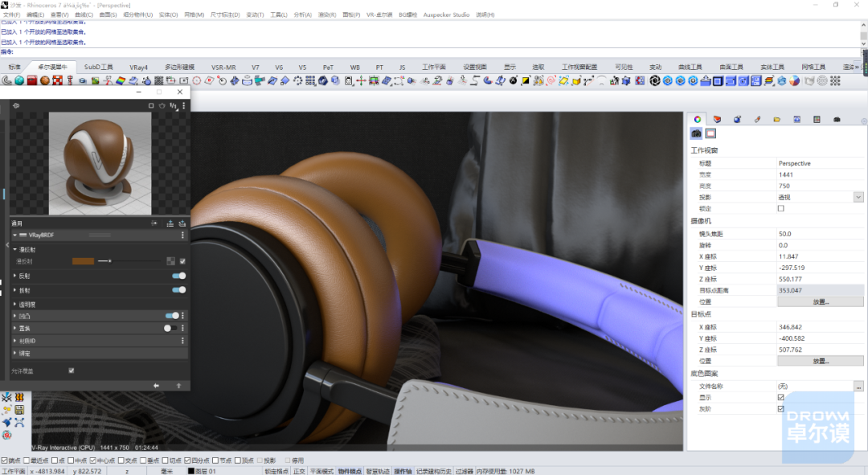Screen dimensions: 868x475
Task: Toggle the 显示 wallpaper checkbox
Action: click(x=781, y=398)
